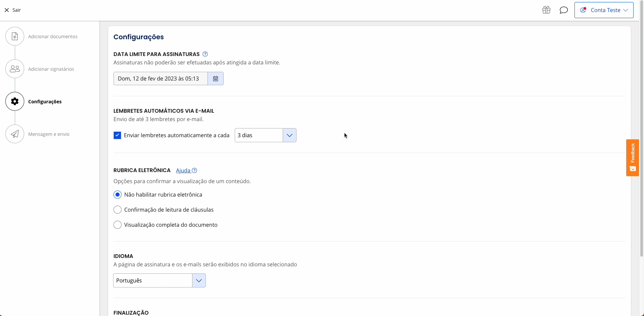Select the Configurações step label
This screenshot has width=644, height=316.
click(x=45, y=101)
